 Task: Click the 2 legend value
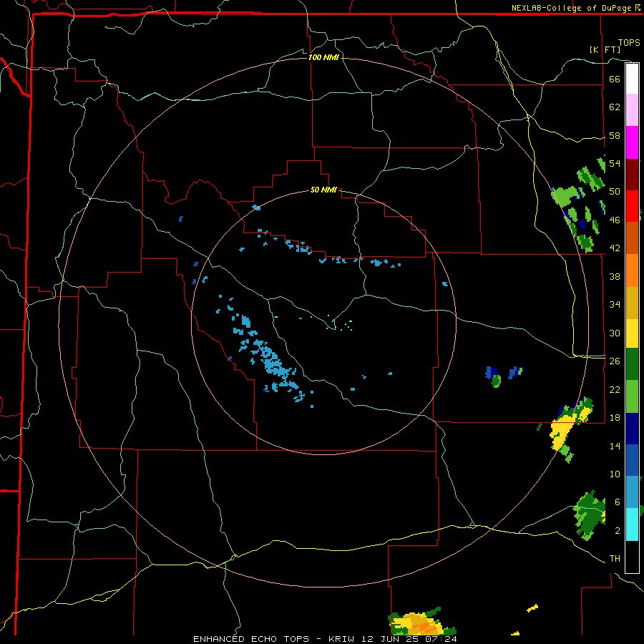tap(618, 531)
